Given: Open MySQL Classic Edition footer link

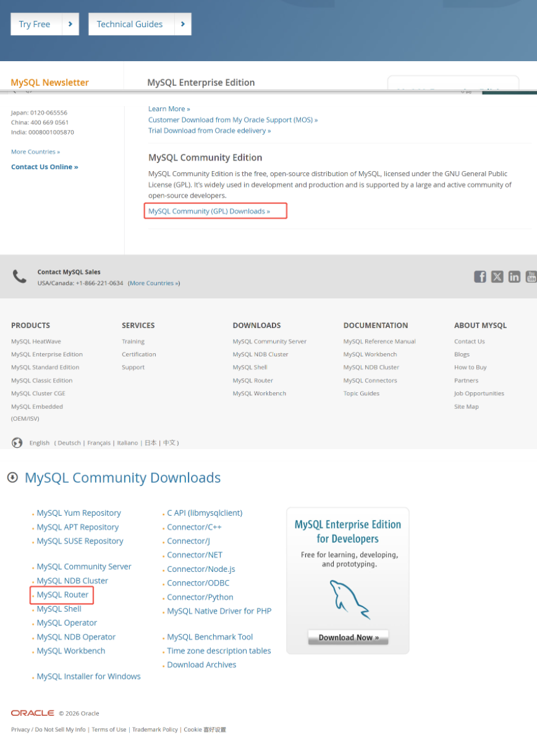Looking at the screenshot, I should point(41,380).
